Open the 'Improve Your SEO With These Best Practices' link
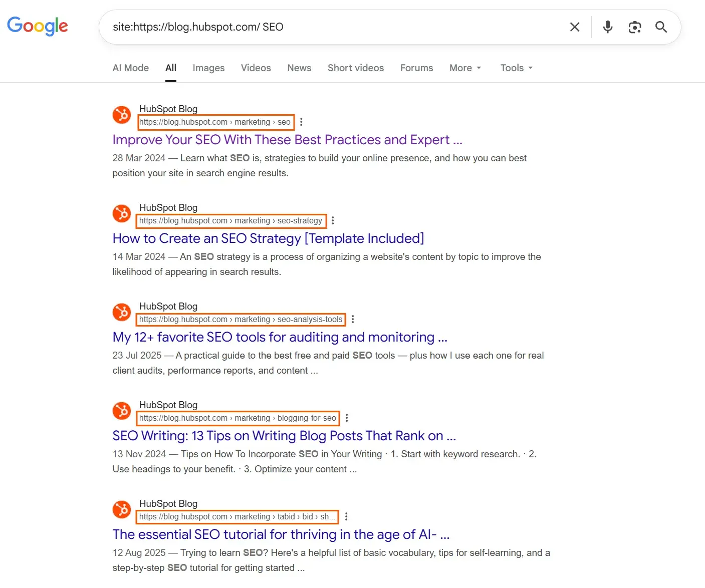 click(x=287, y=140)
